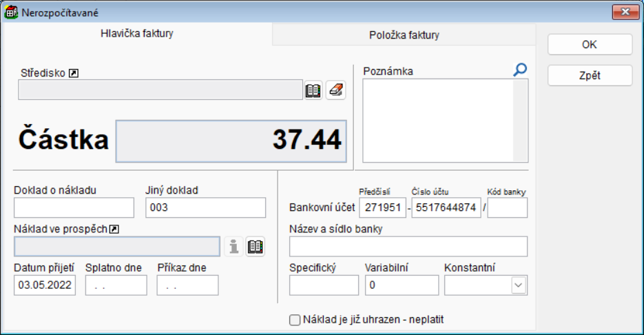Focus the Doklad o nákladu field

coord(74,207)
